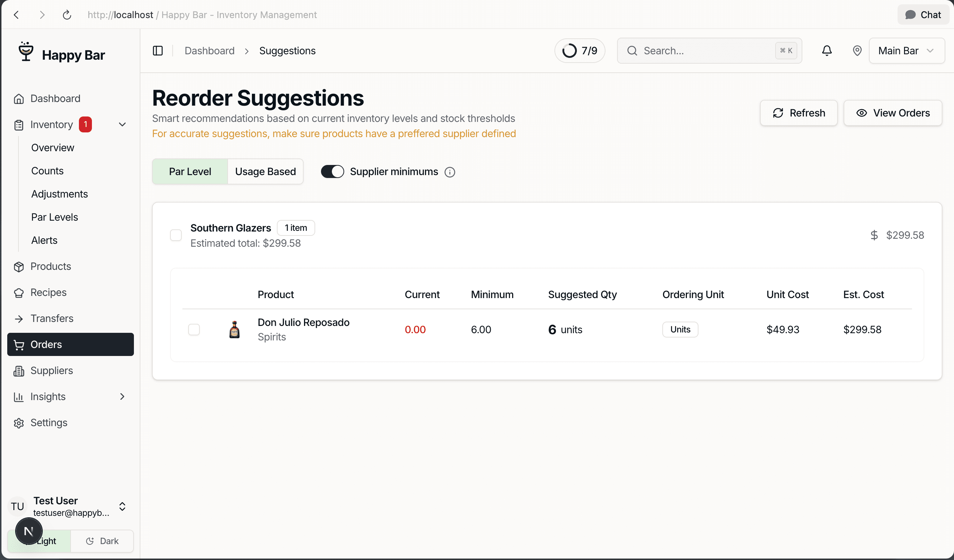Click the location pin icon
The image size is (954, 560).
pyautogui.click(x=857, y=51)
